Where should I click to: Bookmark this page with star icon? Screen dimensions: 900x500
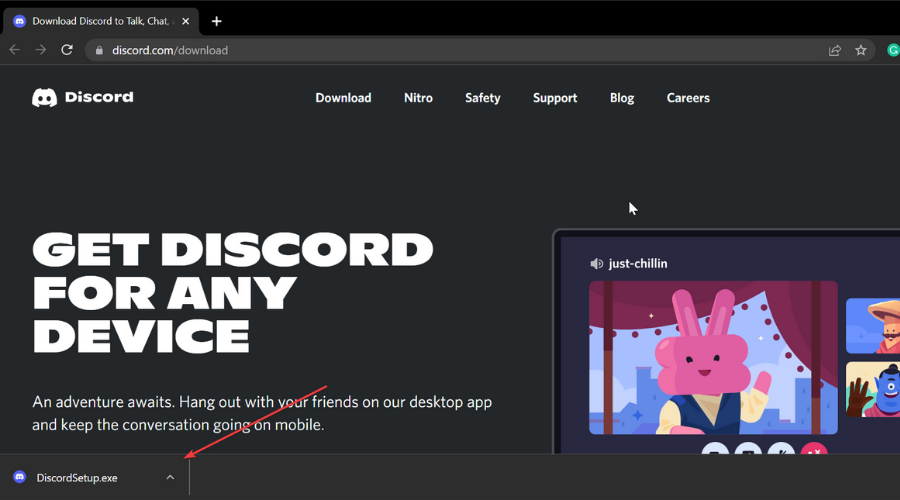tap(860, 51)
